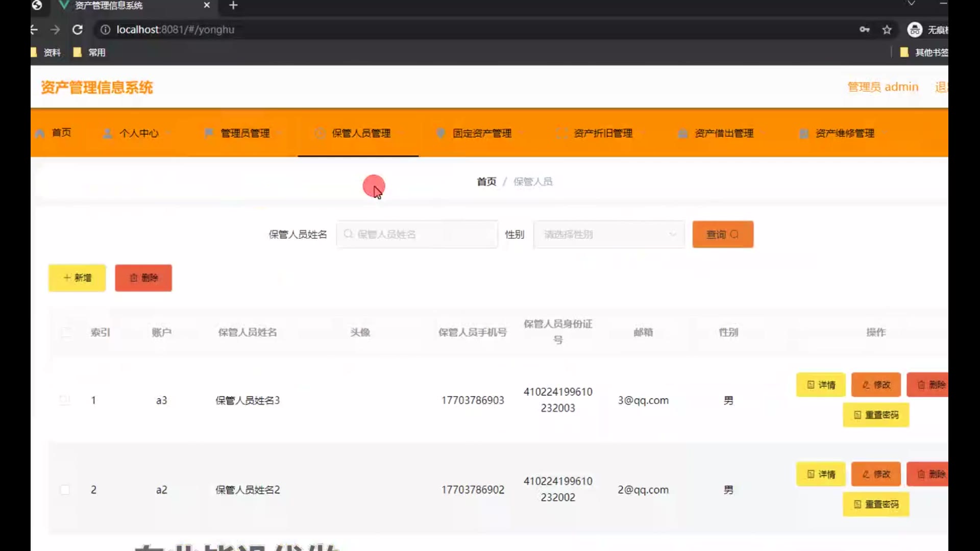Click the 资产管理信息系统 site title
Screen dimensions: 980x551
[x=97, y=87]
